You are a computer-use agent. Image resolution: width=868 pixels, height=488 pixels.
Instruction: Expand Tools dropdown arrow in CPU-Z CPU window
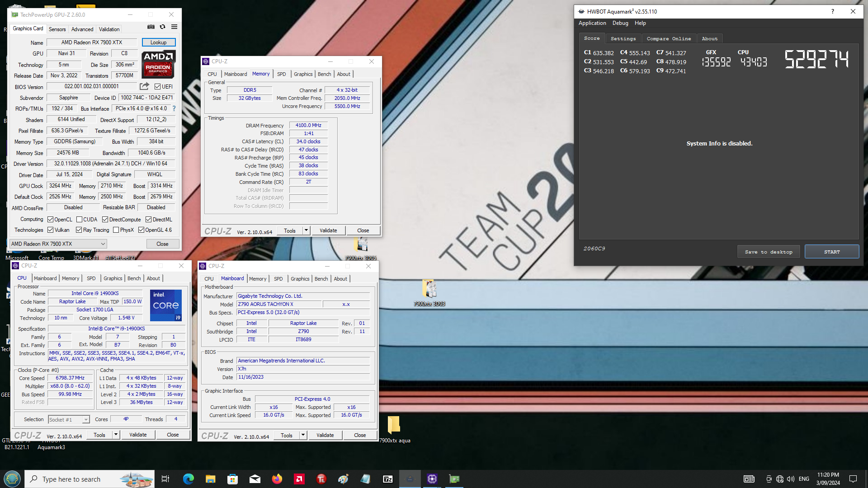[x=116, y=435]
